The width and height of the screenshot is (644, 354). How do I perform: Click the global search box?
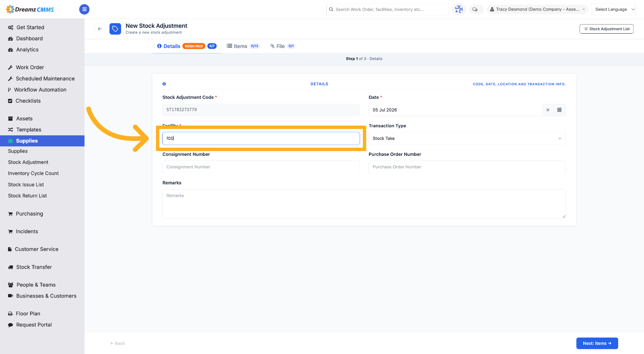click(387, 9)
